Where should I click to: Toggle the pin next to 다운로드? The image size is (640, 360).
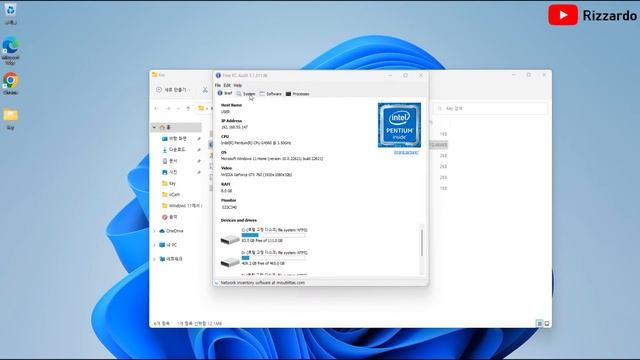click(199, 150)
